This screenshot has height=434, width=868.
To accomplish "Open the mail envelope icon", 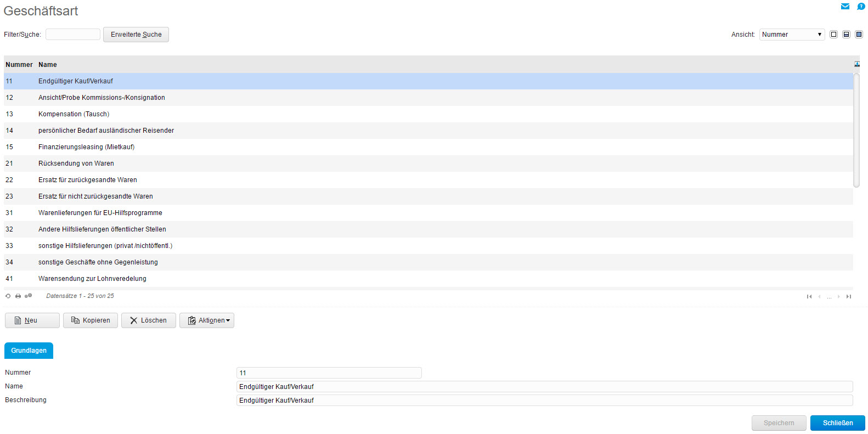I will [845, 7].
